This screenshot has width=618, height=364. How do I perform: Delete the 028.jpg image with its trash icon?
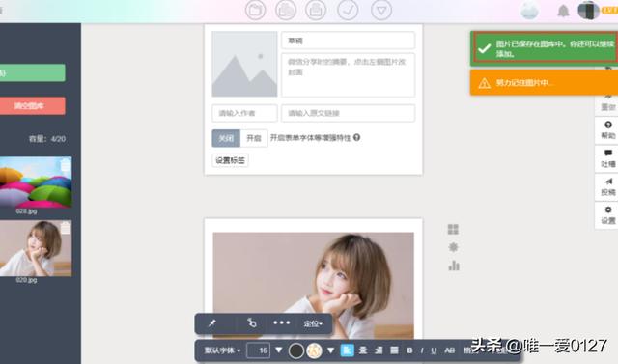66,165
